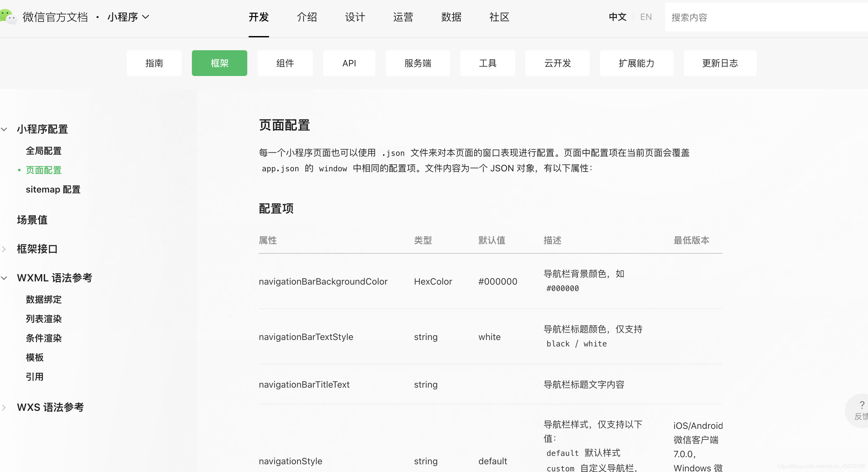
Task: Click the HexColor type cell
Action: [433, 281]
